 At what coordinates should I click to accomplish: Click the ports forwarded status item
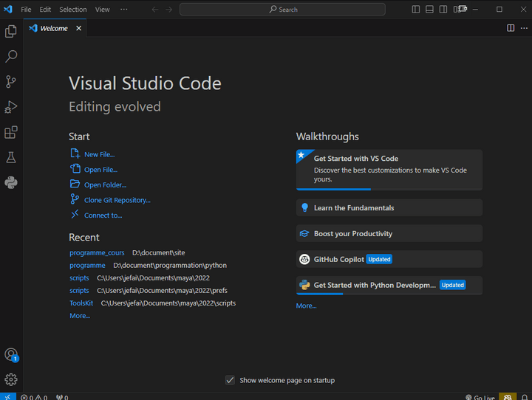tap(62, 397)
